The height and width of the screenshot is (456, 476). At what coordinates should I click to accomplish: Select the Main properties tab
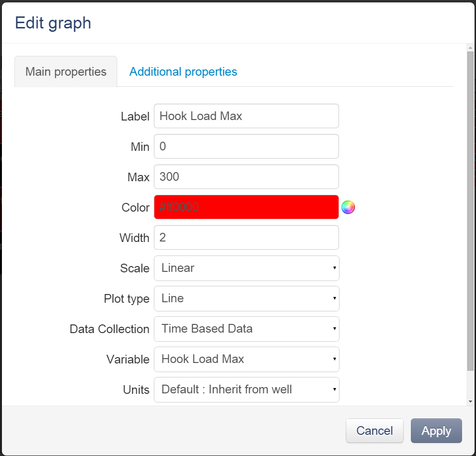click(x=66, y=71)
